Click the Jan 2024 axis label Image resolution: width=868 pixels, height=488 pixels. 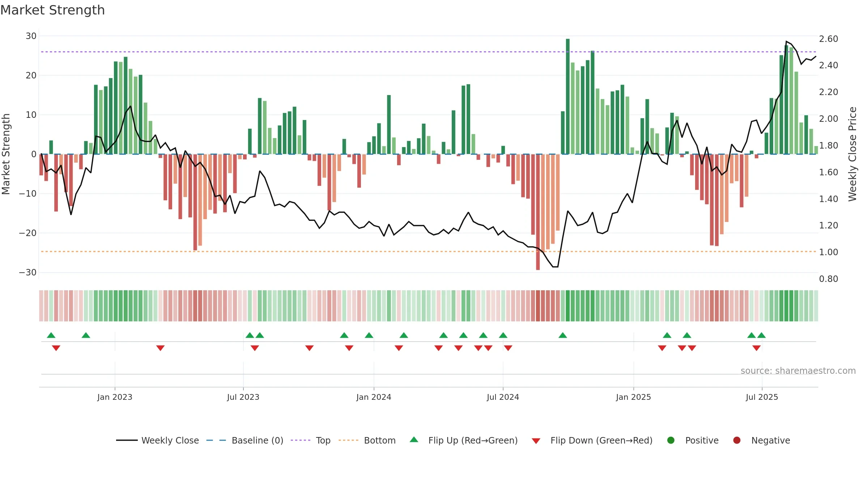point(374,397)
